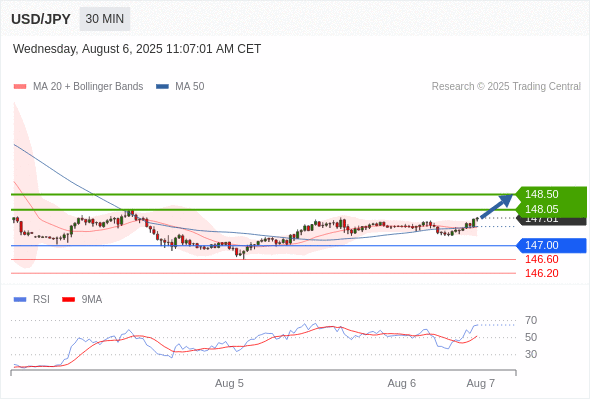Image resolution: width=590 pixels, height=400 pixels.
Task: Click the 30 MIN timeframe badge
Action: coord(105,19)
